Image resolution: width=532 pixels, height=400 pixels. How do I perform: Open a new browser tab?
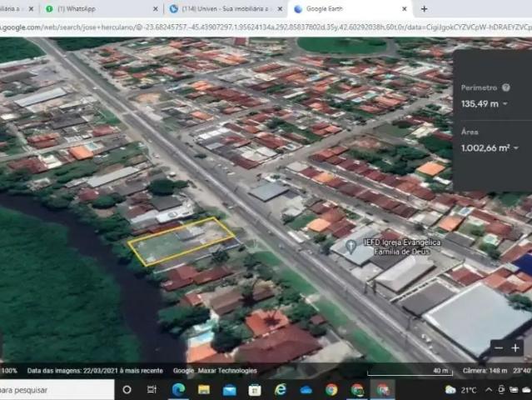pos(424,8)
